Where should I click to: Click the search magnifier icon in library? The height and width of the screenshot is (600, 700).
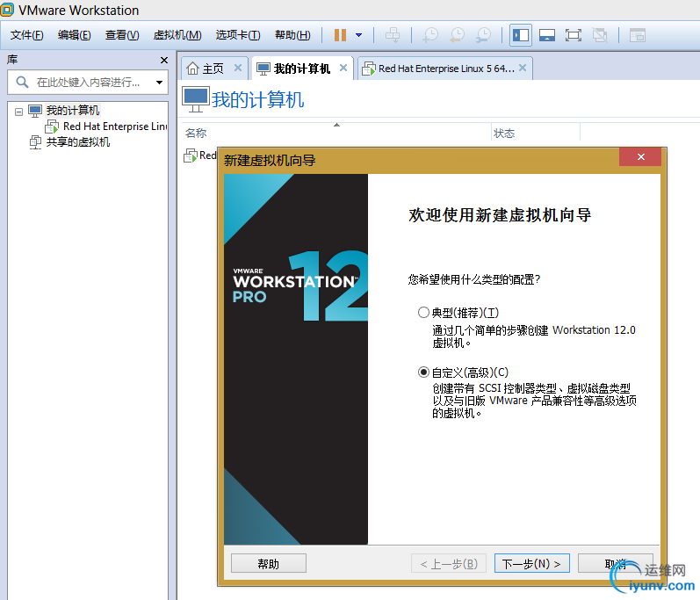tap(22, 83)
